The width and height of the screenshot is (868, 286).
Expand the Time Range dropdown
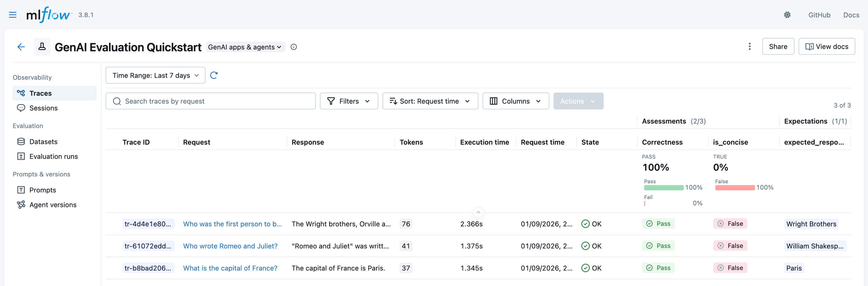[x=155, y=75]
